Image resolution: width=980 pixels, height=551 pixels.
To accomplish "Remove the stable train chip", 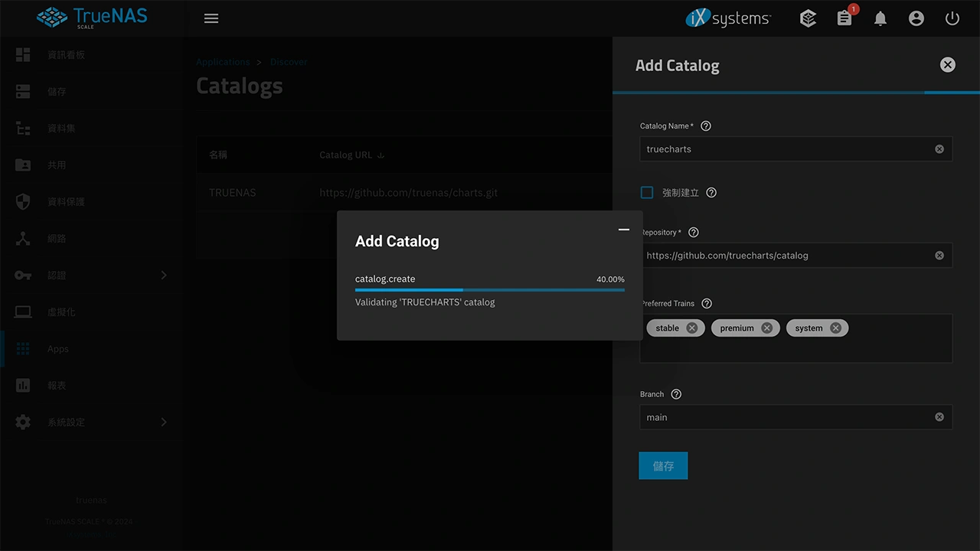I will click(691, 328).
